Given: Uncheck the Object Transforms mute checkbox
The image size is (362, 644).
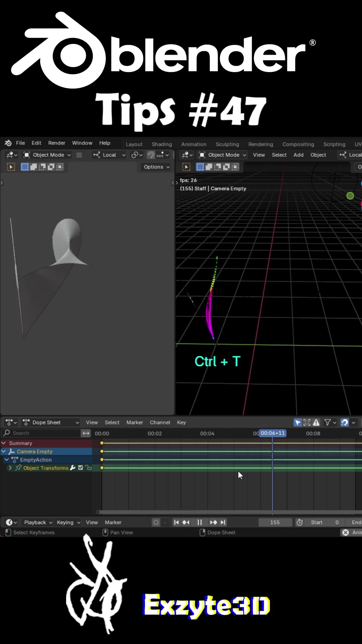Looking at the screenshot, I should [x=80, y=468].
